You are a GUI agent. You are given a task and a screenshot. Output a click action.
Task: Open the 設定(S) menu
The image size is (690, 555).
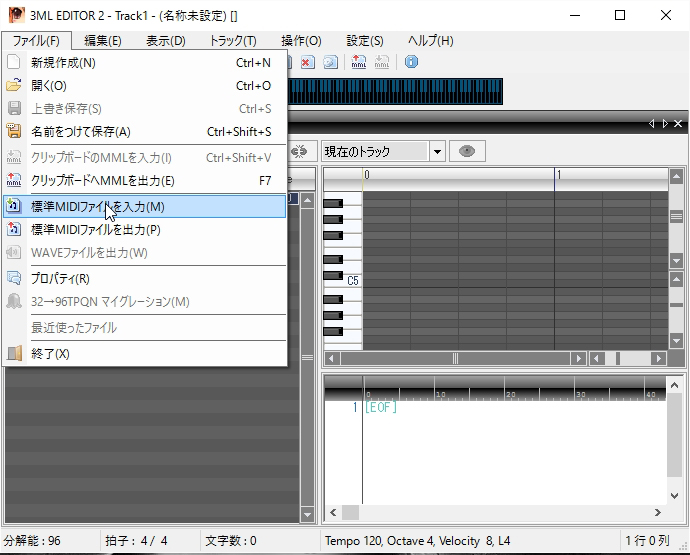click(x=365, y=41)
